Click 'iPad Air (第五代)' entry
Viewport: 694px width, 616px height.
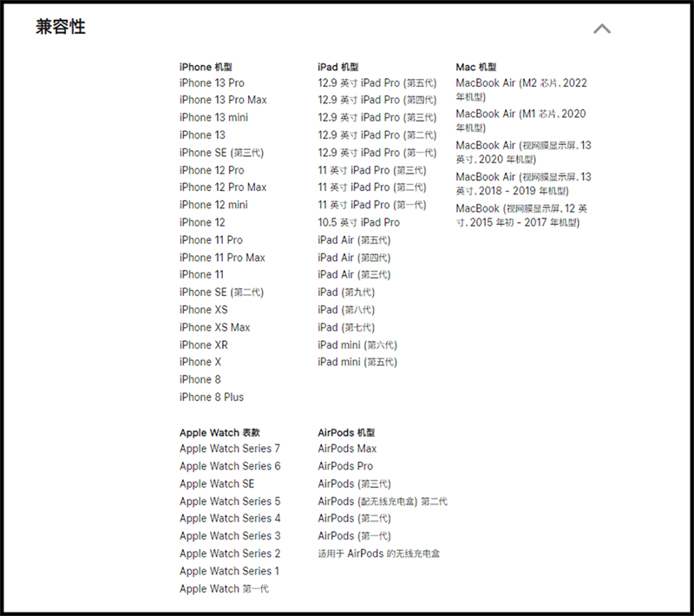(x=354, y=239)
